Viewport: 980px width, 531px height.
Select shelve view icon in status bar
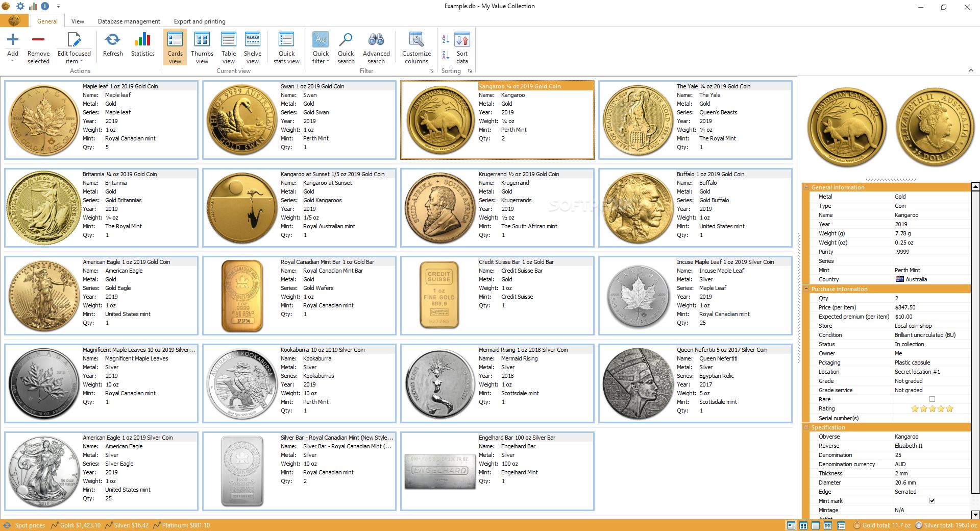[828, 525]
